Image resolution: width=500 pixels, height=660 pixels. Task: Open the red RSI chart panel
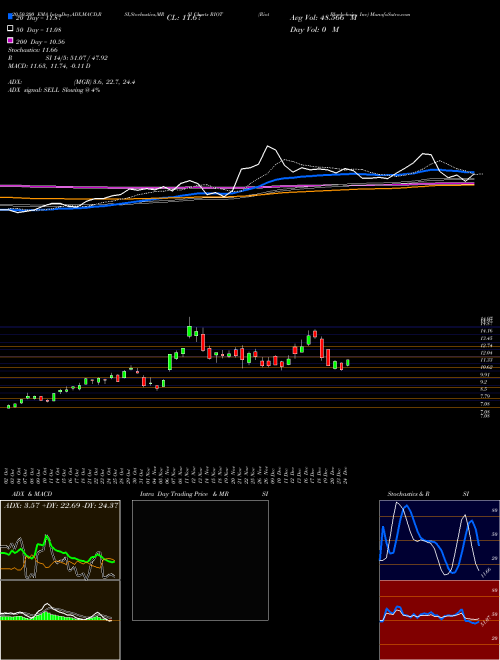pyautogui.click(x=439, y=620)
